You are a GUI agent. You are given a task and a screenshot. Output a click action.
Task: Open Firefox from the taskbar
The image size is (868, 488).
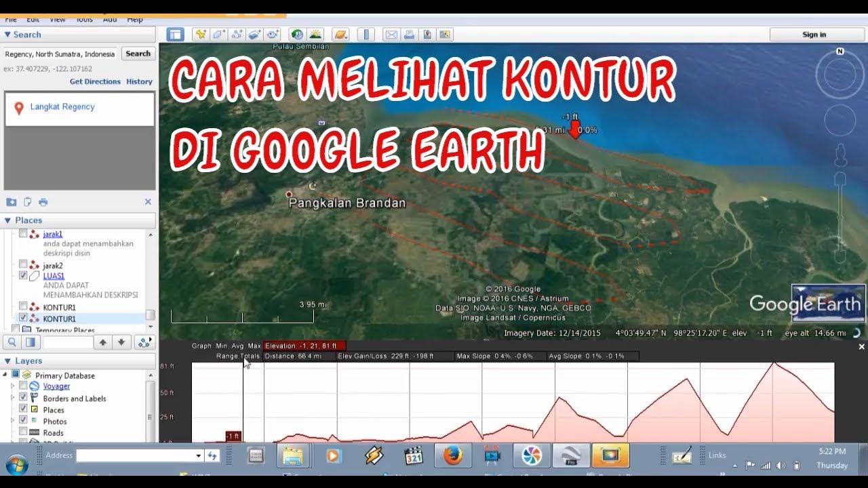(452, 456)
